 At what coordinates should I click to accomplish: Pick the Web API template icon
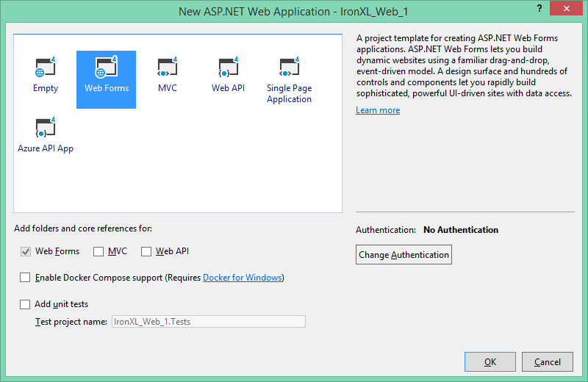pyautogui.click(x=227, y=68)
